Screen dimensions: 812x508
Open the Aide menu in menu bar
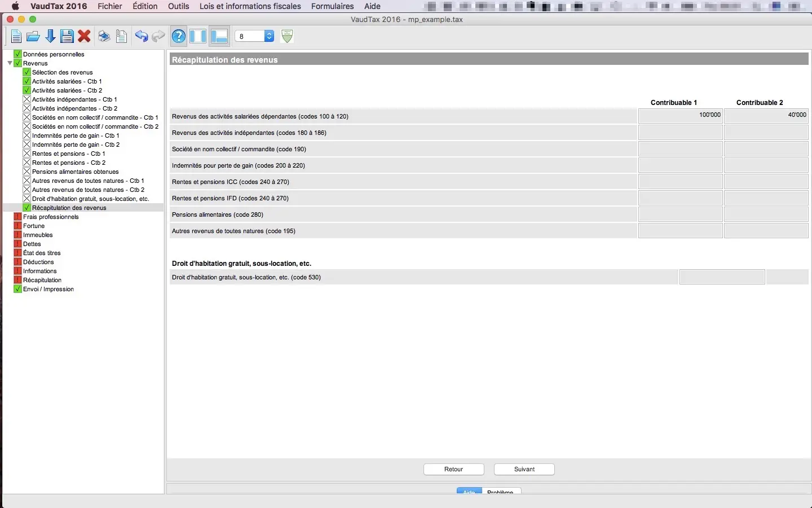(372, 6)
